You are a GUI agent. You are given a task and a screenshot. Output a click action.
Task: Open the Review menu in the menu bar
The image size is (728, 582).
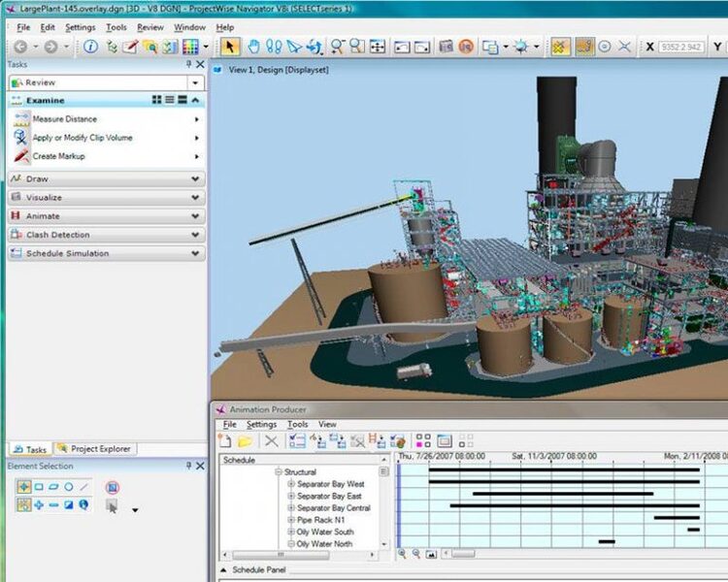tap(150, 27)
